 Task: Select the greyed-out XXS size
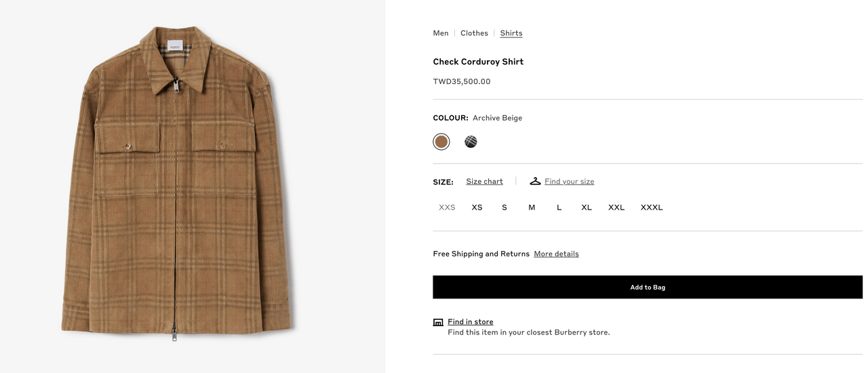(447, 208)
